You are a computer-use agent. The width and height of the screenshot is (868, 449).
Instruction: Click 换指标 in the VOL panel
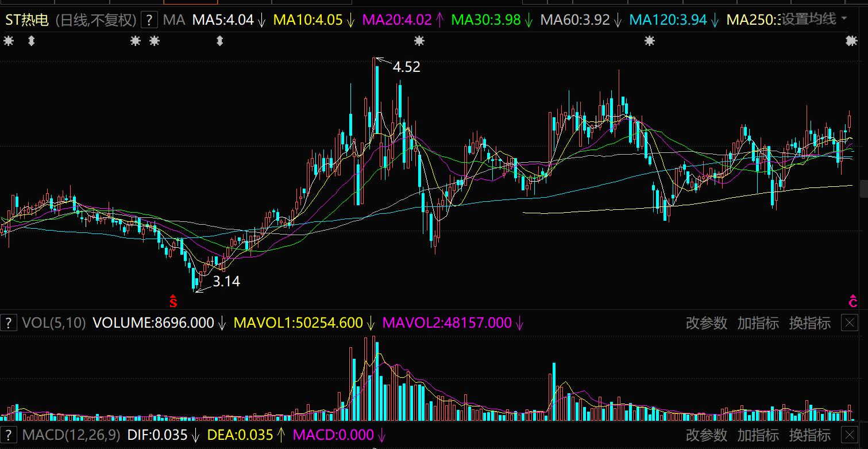pos(810,323)
